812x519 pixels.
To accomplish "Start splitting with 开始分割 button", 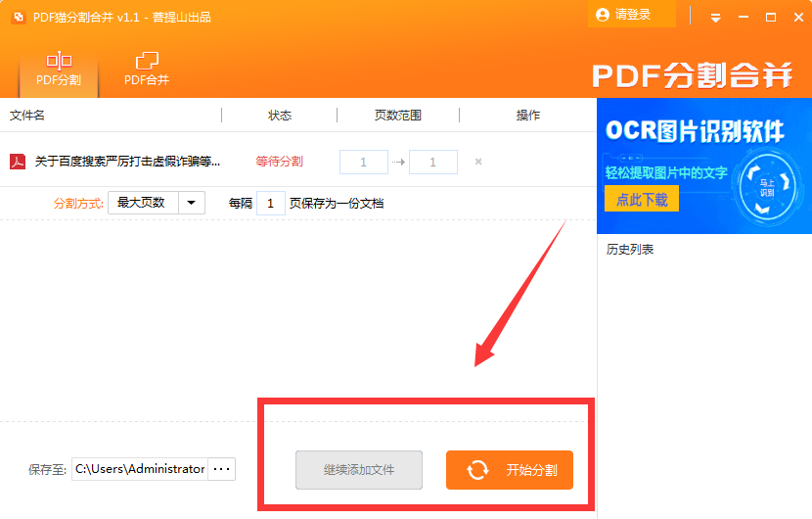I will pyautogui.click(x=510, y=470).
